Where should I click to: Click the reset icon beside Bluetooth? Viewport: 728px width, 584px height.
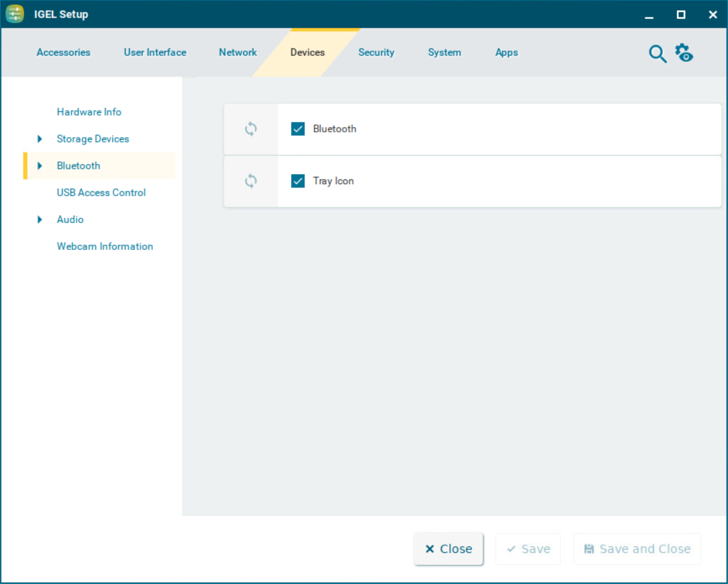click(251, 129)
